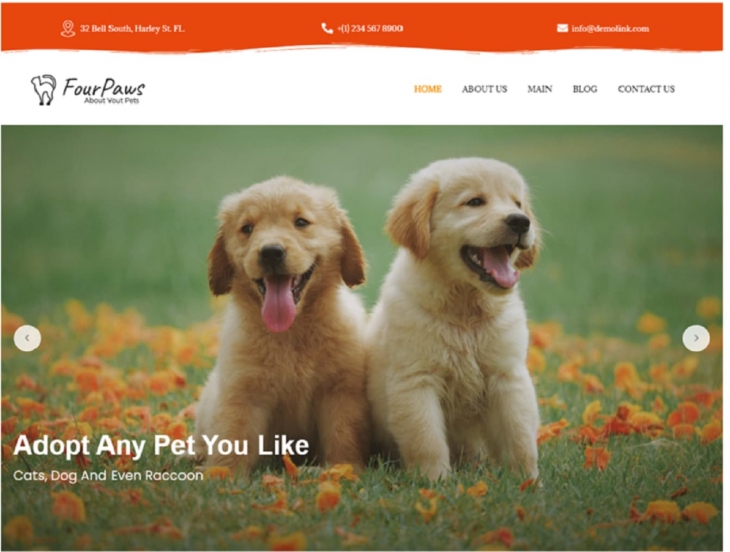Click the darker puppy in the slider
Image resolution: width=730 pixels, height=552 pixels.
pos(284,321)
